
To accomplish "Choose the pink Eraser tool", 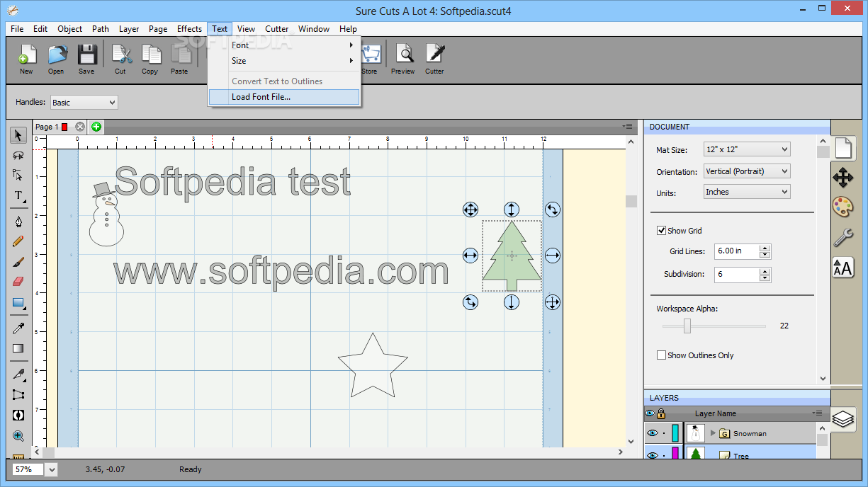I will coord(18,281).
